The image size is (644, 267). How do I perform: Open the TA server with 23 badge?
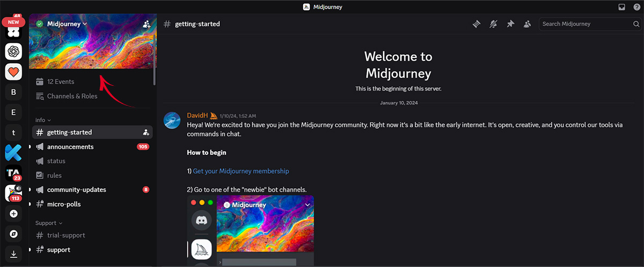(x=13, y=173)
